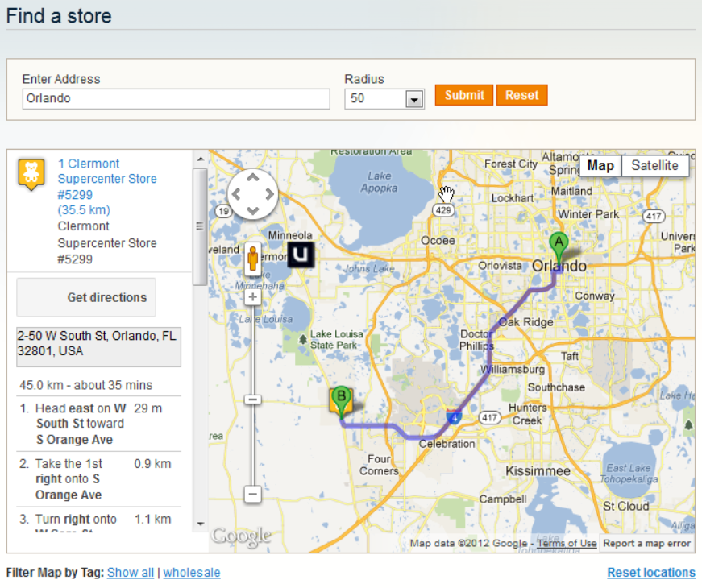Select direction step 1 Head east on W South St
702x588 pixels.
tap(99, 424)
